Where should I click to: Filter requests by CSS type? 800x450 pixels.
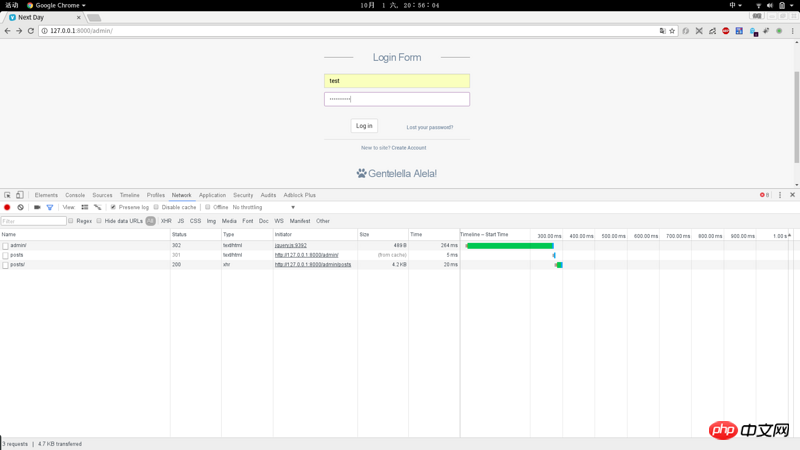tap(195, 221)
